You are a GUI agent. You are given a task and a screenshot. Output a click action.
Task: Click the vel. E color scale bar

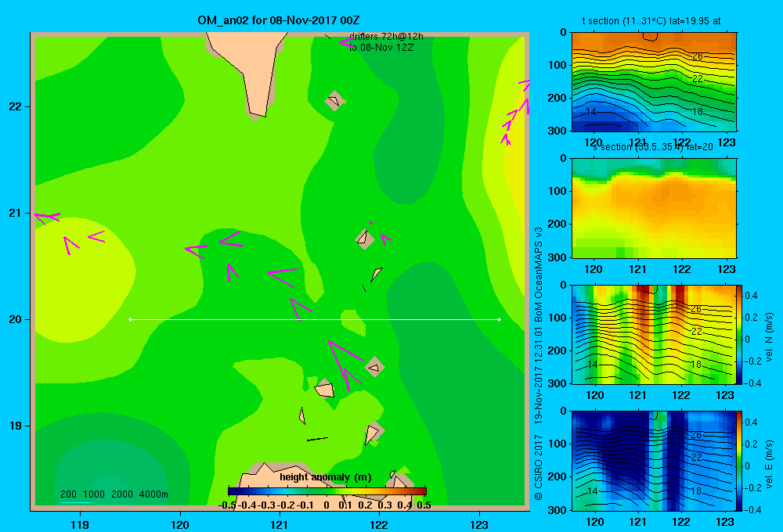[740, 461]
